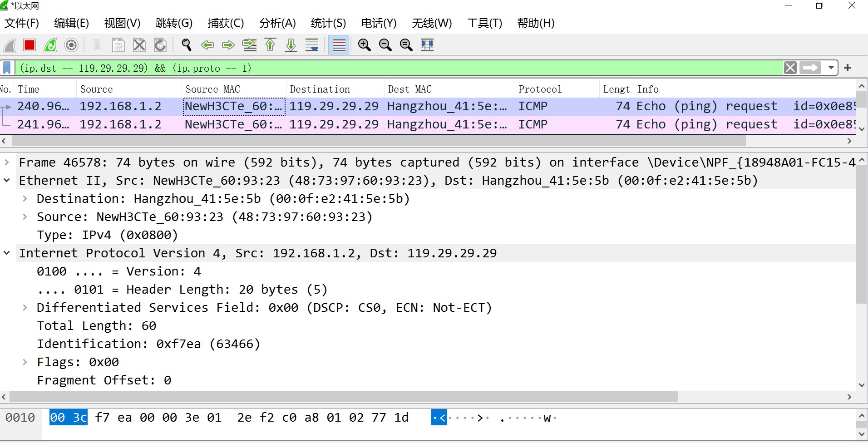Expand the Destination Hangzhou_41:5e:5b node
The image size is (868, 443).
pyautogui.click(x=25, y=198)
